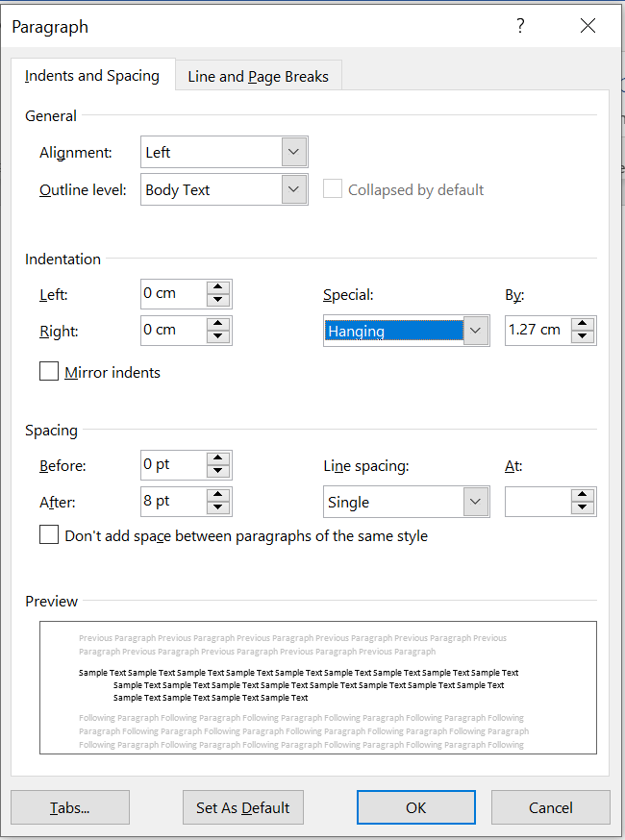Open the Alignment dropdown

(x=294, y=152)
